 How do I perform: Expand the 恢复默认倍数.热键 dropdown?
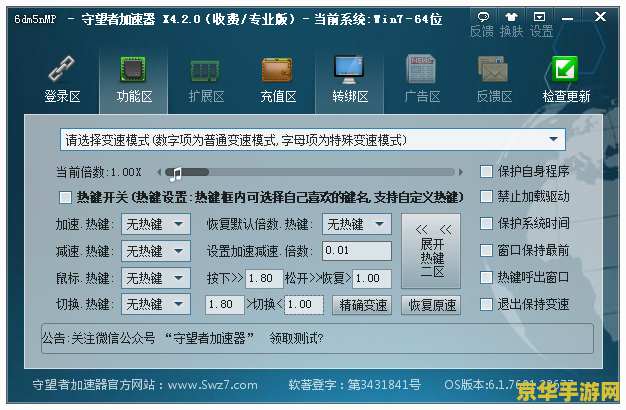357,224
